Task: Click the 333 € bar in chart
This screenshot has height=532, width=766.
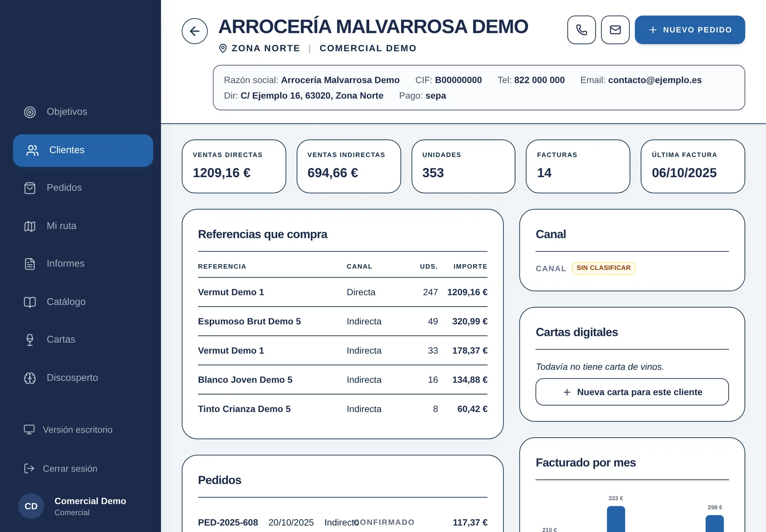Action: pyautogui.click(x=616, y=519)
